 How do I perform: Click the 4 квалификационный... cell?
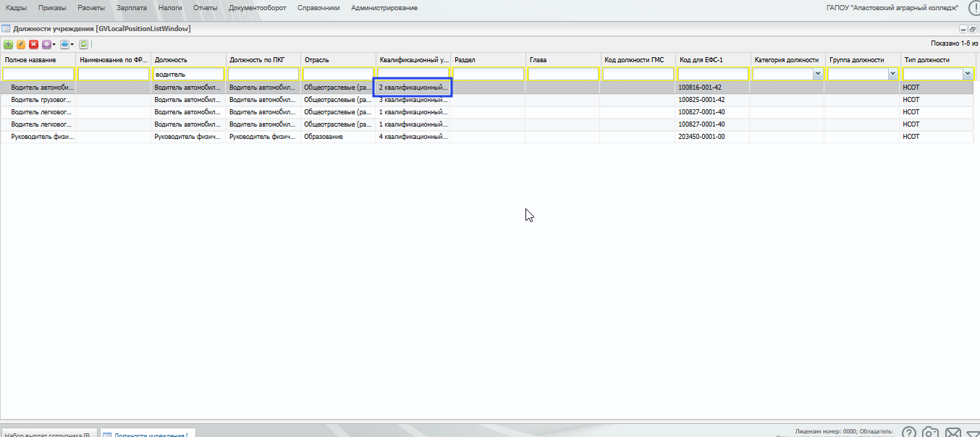click(x=413, y=137)
